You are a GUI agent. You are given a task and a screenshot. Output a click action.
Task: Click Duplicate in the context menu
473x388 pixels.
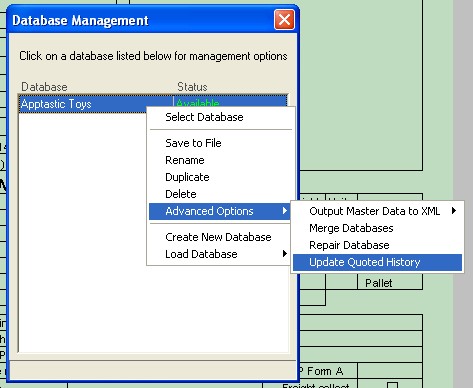(x=221, y=177)
